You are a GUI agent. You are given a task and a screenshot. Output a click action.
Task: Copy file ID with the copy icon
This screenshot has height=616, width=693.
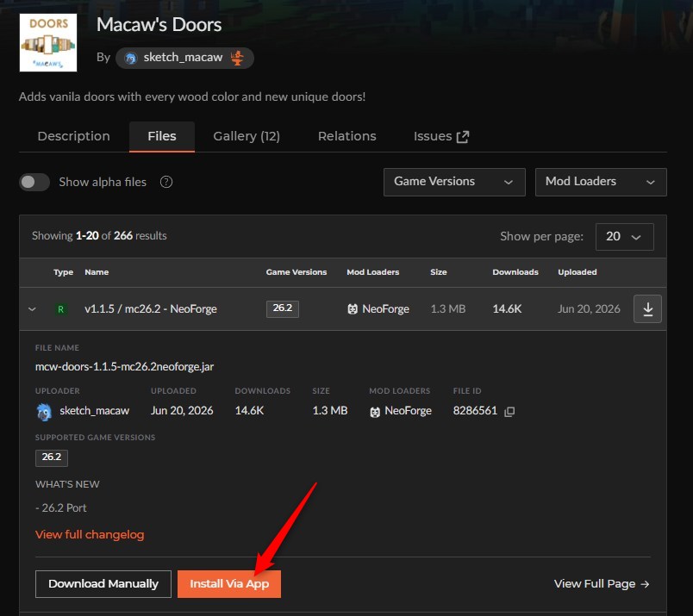coord(509,412)
